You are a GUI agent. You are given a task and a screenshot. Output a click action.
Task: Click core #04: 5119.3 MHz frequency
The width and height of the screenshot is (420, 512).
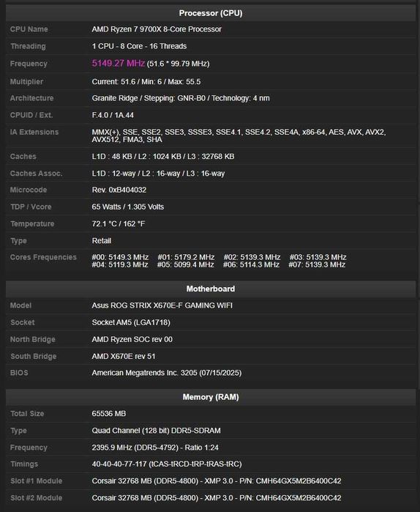tap(120, 264)
